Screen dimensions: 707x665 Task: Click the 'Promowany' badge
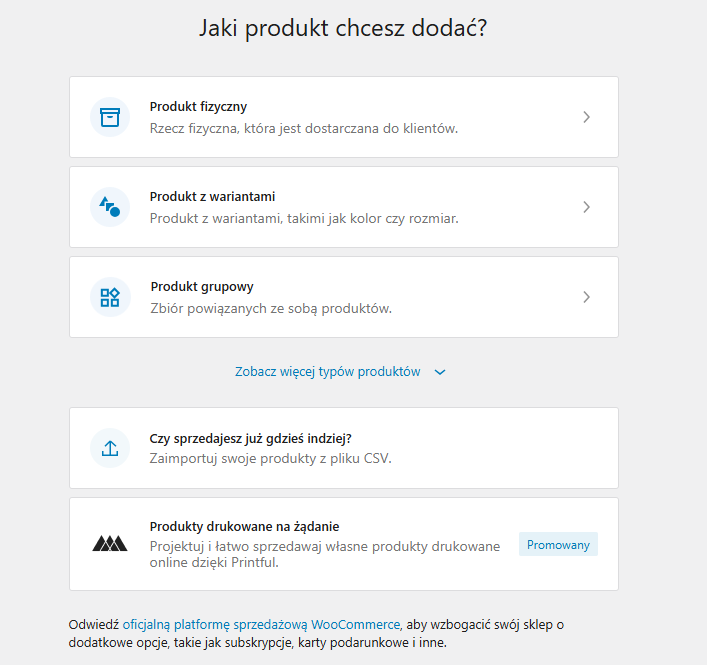(x=558, y=545)
